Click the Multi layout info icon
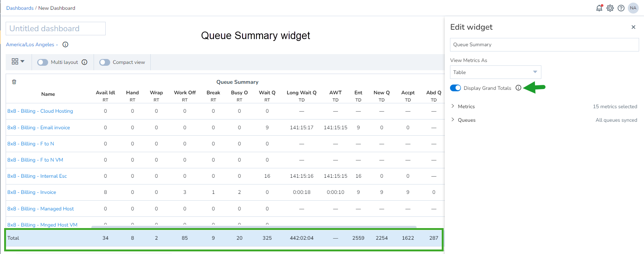The width and height of the screenshot is (644, 254). [x=85, y=62]
